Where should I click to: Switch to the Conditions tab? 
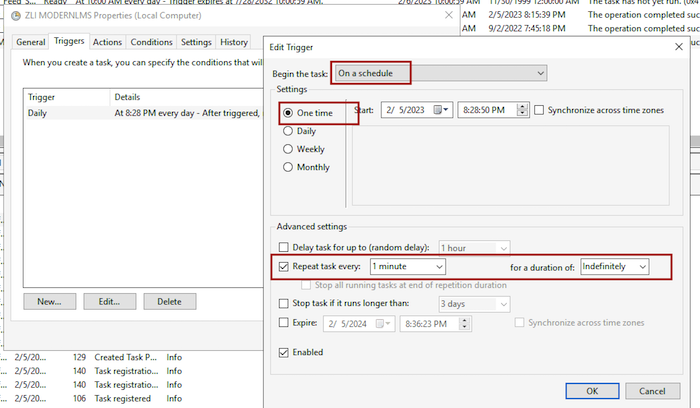pos(151,42)
